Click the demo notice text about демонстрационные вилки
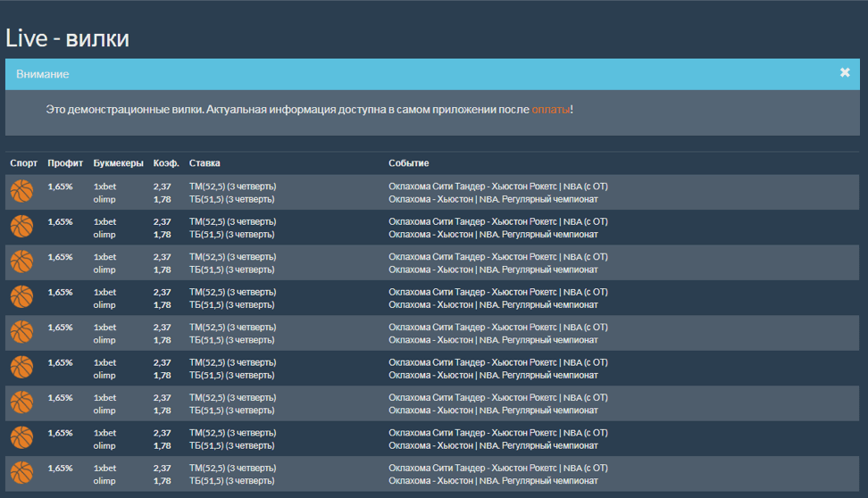Viewport: 868px width, 498px height. [x=310, y=110]
